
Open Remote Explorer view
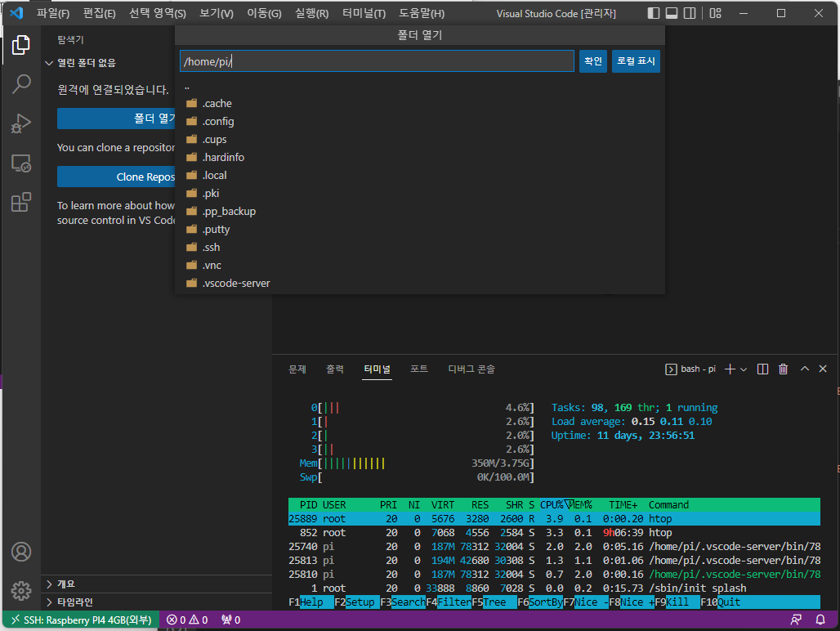click(21, 163)
